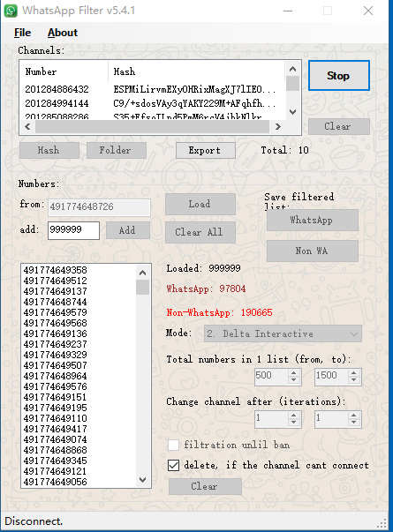Select number 491774649195 in list
The image size is (393, 532).
click(x=55, y=408)
